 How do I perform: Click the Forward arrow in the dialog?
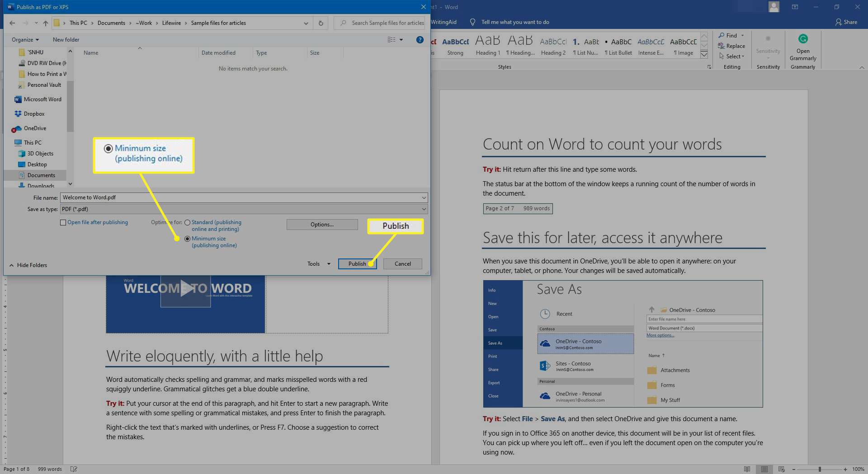(x=25, y=23)
